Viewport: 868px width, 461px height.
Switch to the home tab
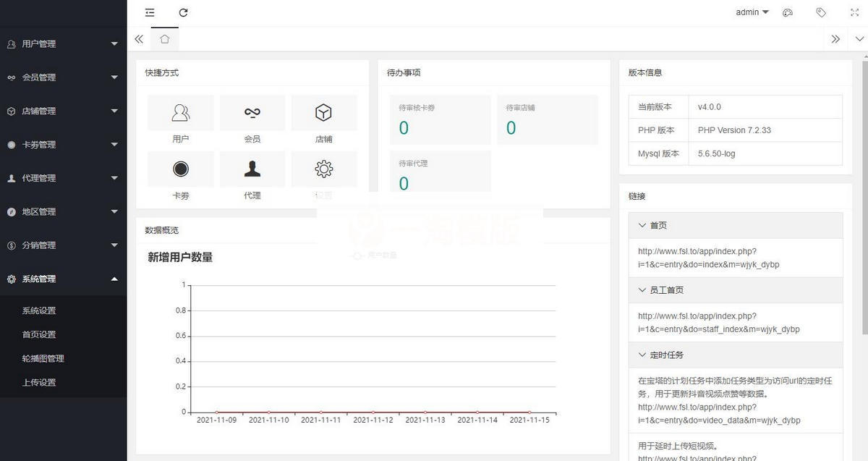click(164, 39)
